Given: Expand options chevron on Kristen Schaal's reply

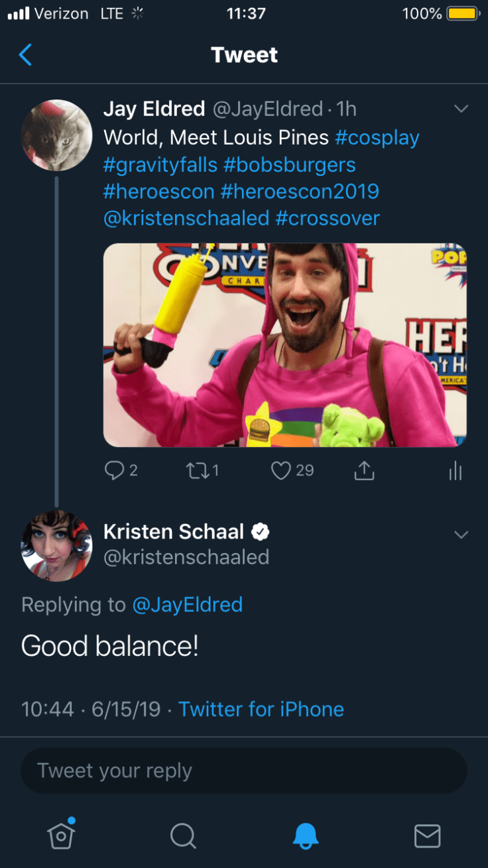Looking at the screenshot, I should (460, 534).
